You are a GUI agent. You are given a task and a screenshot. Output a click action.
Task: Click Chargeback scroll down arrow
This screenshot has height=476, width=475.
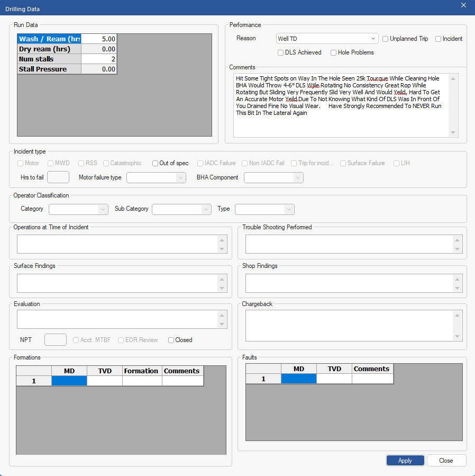pyautogui.click(x=457, y=337)
